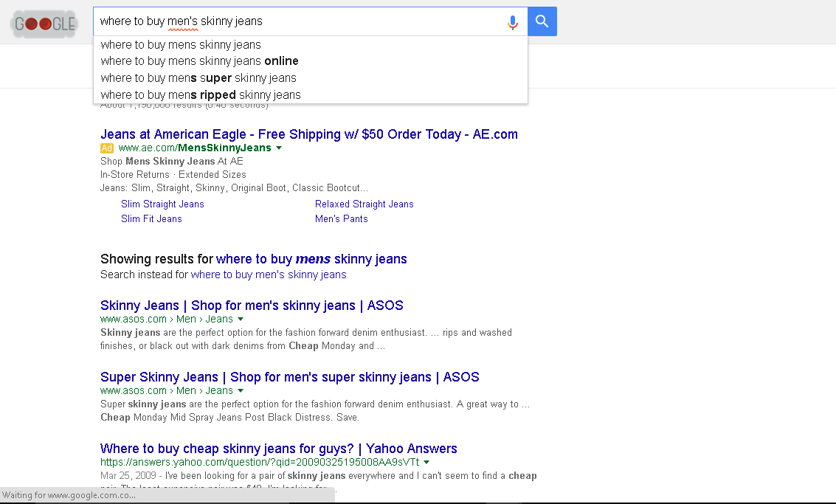Open the Relaxed Straight Jeans sitelink
Image resolution: width=836 pixels, height=504 pixels.
coord(365,204)
